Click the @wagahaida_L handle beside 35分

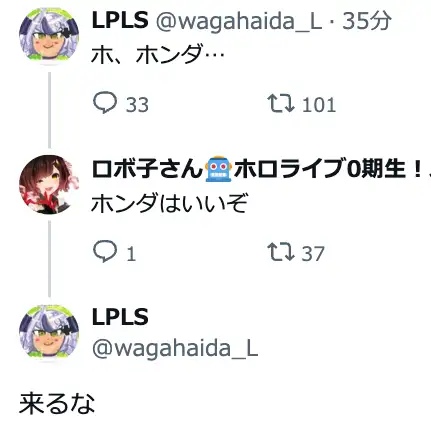point(239,21)
